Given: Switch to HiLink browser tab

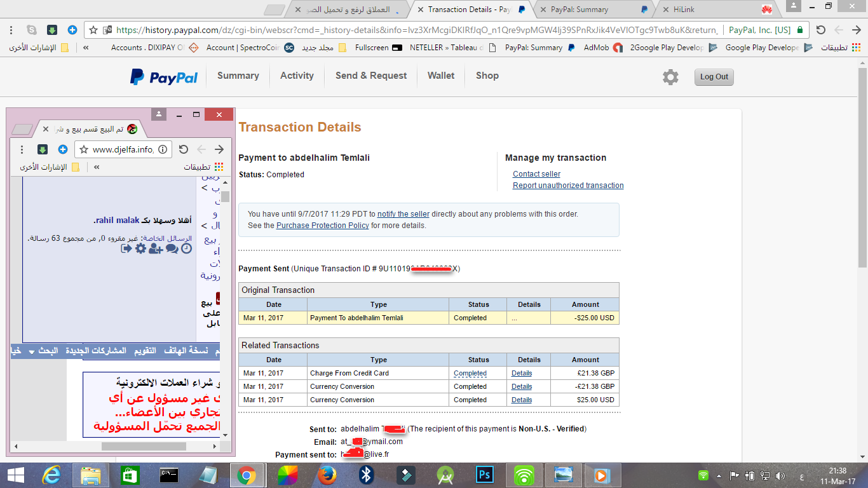Looking at the screenshot, I should 717,10.
